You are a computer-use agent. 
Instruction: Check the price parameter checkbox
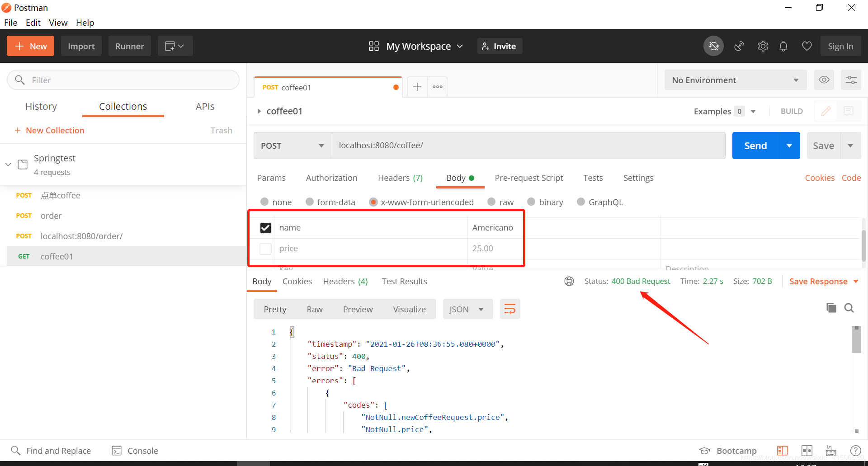pyautogui.click(x=265, y=249)
